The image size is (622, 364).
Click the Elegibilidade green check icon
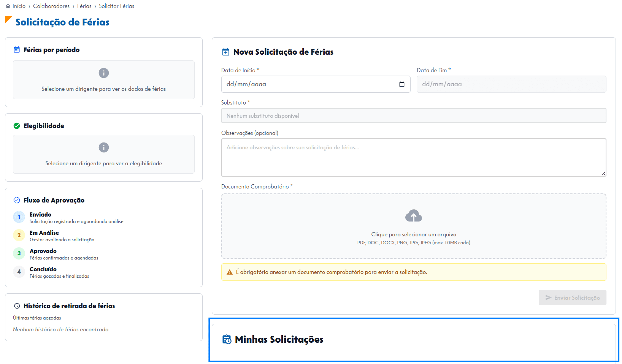pyautogui.click(x=17, y=126)
